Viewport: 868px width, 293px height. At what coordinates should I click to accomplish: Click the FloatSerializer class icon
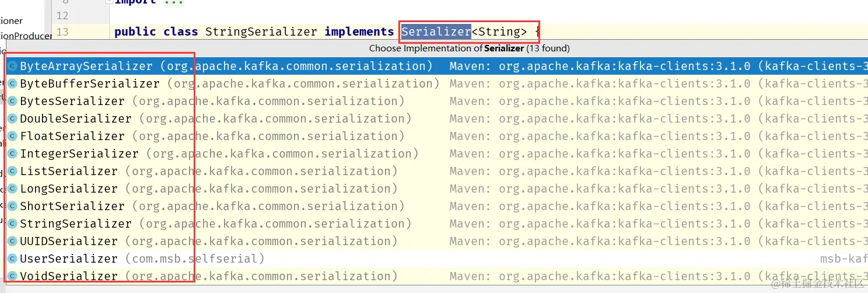tap(12, 136)
